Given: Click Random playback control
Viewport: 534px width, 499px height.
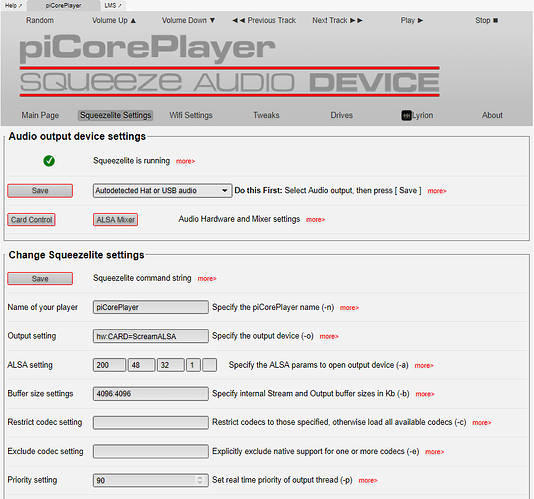Looking at the screenshot, I should point(40,20).
